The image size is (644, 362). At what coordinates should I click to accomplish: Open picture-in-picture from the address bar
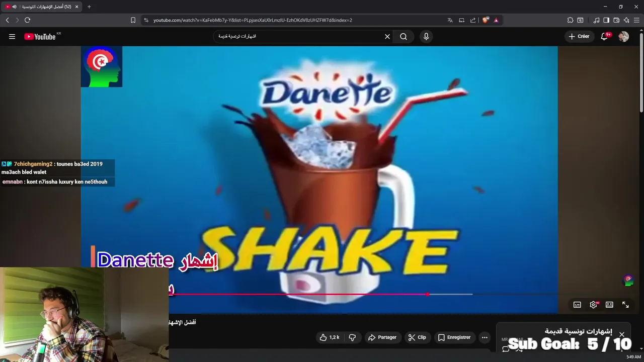click(461, 20)
